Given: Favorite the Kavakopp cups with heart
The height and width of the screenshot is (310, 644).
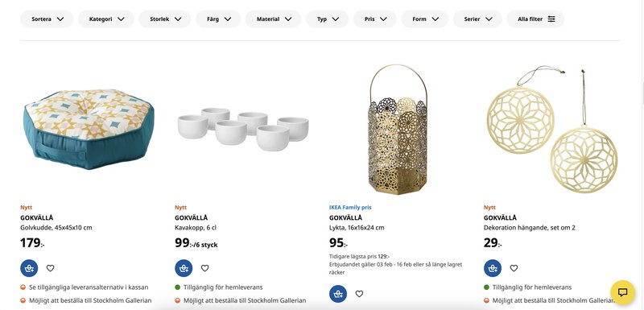Looking at the screenshot, I should coord(204,268).
